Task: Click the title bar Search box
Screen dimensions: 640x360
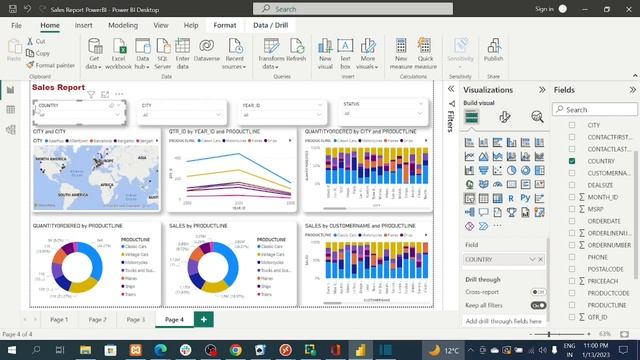Action: pyautogui.click(x=353, y=9)
